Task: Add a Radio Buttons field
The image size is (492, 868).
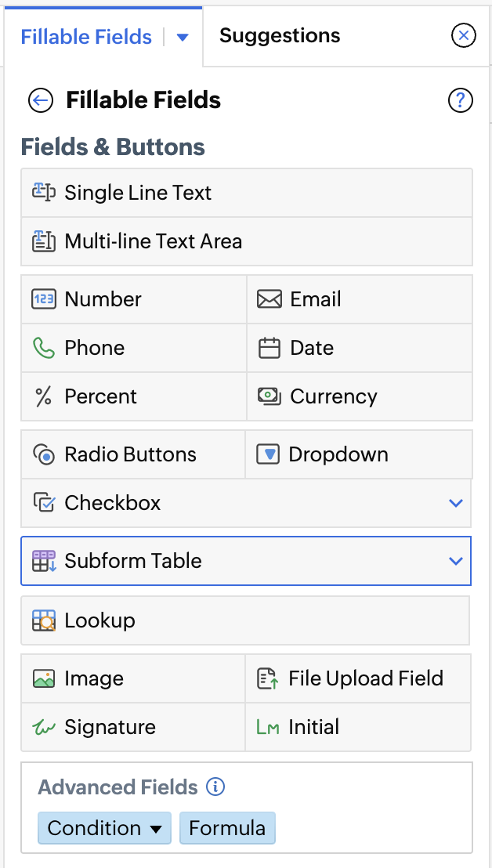Action: tap(132, 454)
